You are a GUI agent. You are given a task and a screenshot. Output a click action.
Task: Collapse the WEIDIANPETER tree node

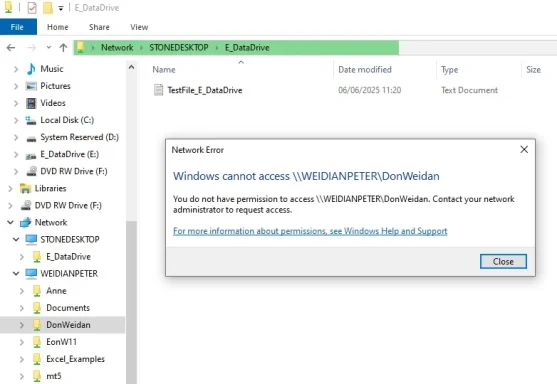click(x=16, y=274)
